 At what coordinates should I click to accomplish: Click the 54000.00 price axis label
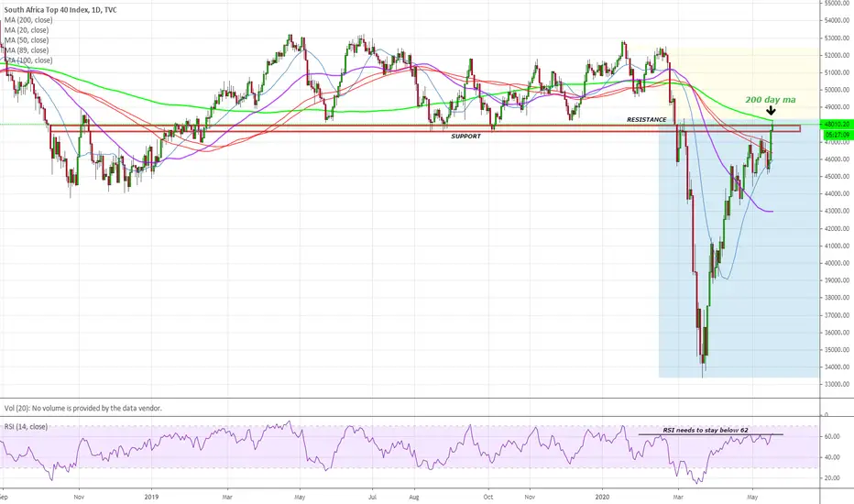point(838,21)
